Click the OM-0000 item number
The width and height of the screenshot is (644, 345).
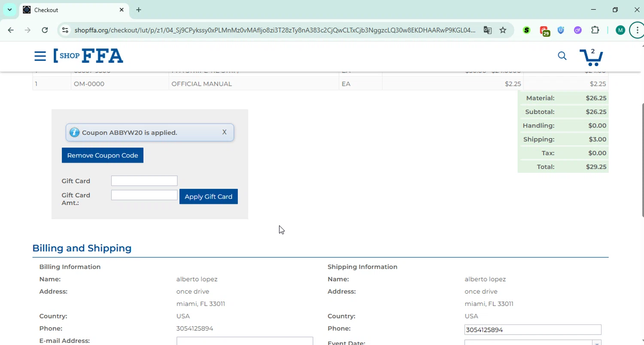89,84
